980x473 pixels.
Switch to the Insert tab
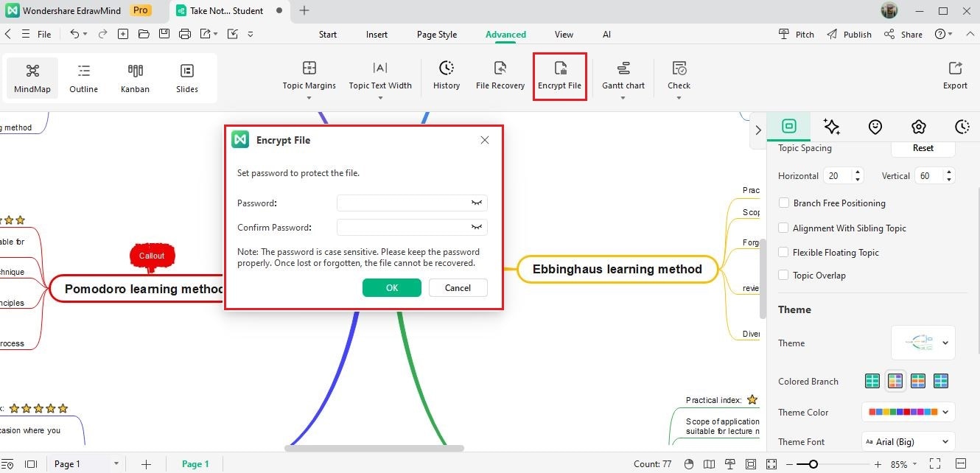tap(377, 34)
